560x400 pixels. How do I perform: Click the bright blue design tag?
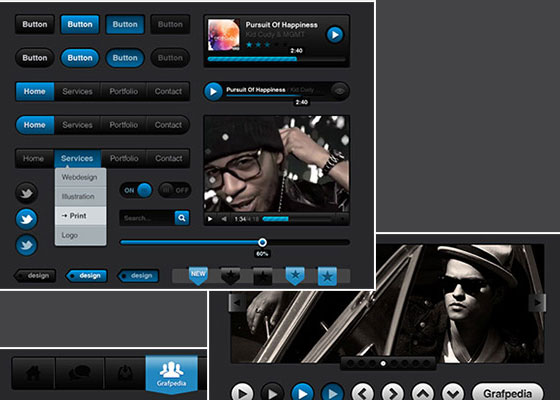pyautogui.click(x=86, y=276)
